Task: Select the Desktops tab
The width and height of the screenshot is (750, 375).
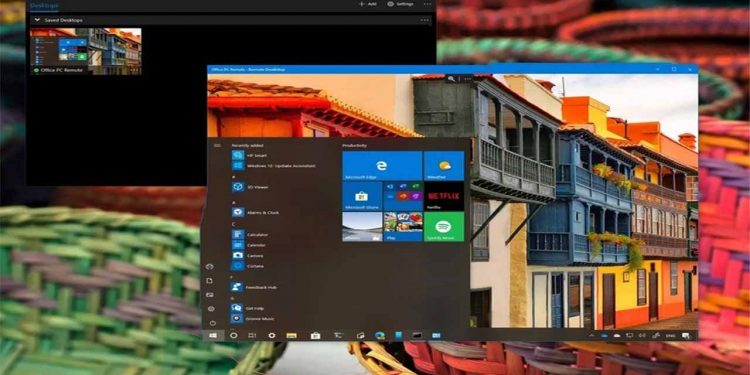Action: (x=44, y=6)
